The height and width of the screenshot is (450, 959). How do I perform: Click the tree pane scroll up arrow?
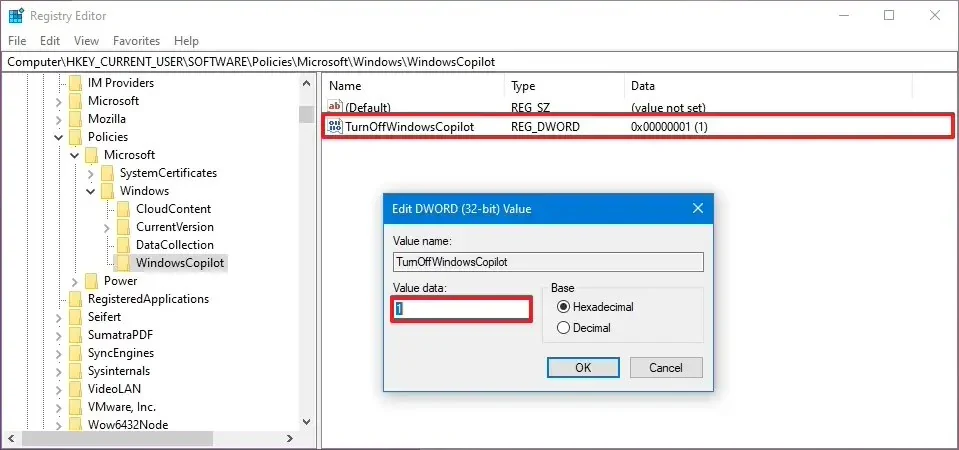pos(306,84)
